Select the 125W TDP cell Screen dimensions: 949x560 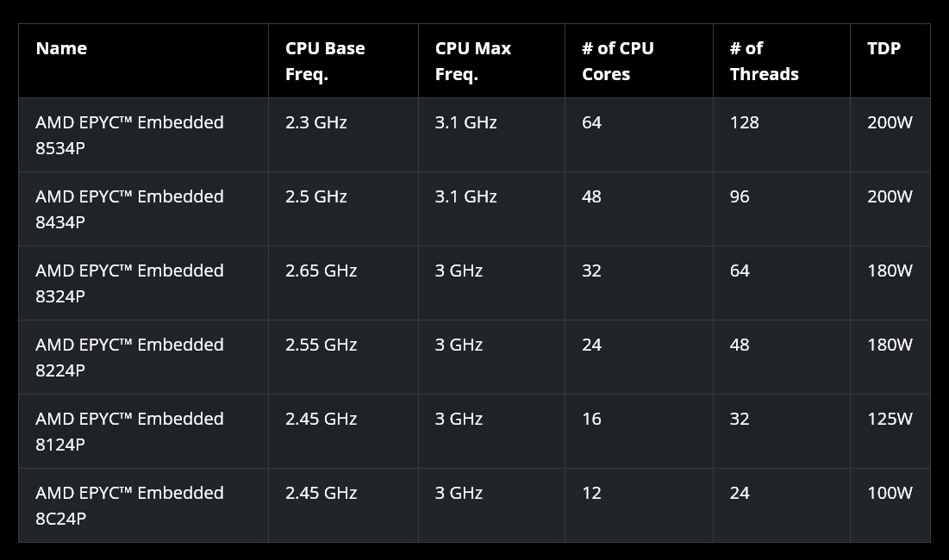click(x=890, y=420)
